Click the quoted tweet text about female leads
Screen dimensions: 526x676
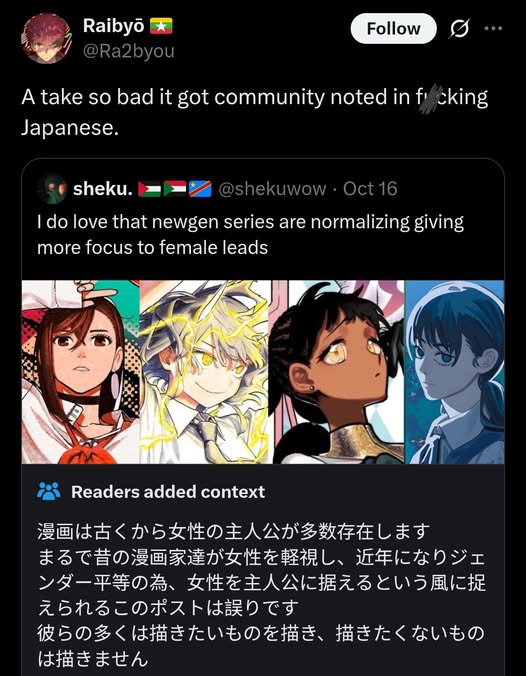tap(250, 235)
